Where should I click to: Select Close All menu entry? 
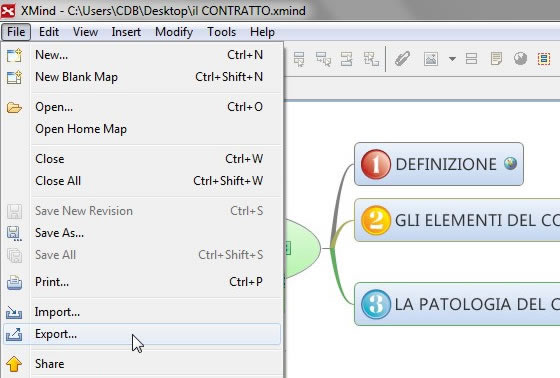[142, 181]
